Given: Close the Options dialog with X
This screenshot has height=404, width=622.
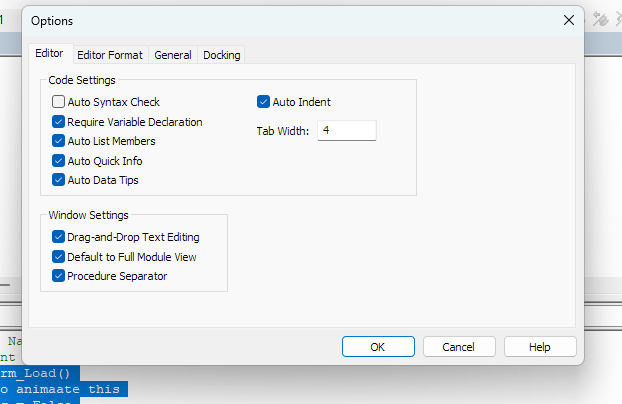Looking at the screenshot, I should pyautogui.click(x=569, y=20).
